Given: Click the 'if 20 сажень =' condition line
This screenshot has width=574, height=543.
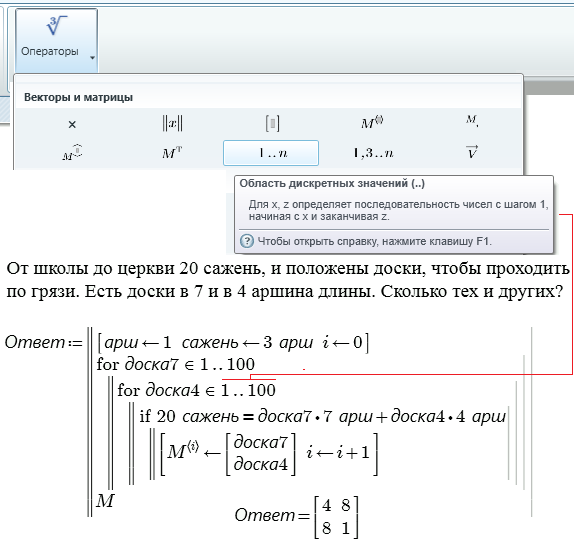Looking at the screenshot, I should [323, 417].
